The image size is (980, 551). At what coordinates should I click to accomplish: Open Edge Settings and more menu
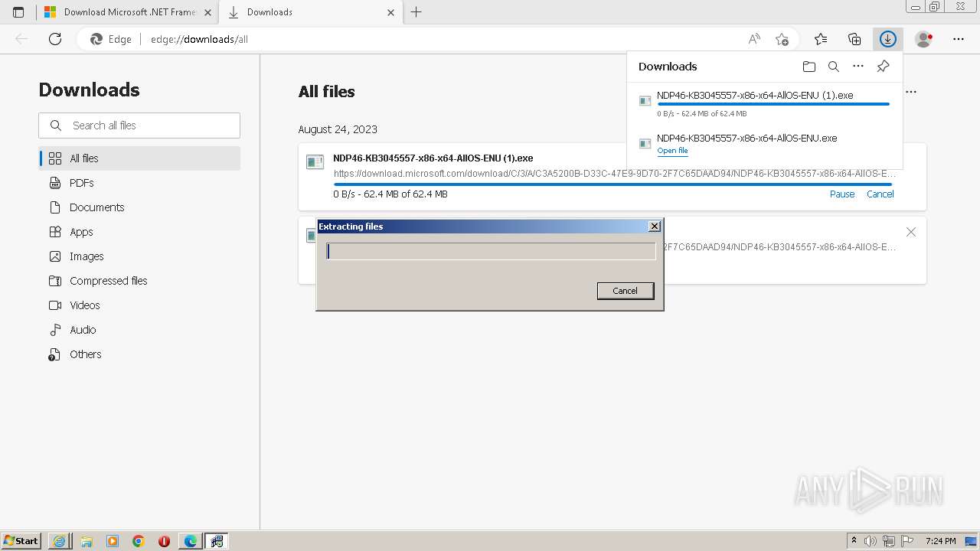[958, 39]
